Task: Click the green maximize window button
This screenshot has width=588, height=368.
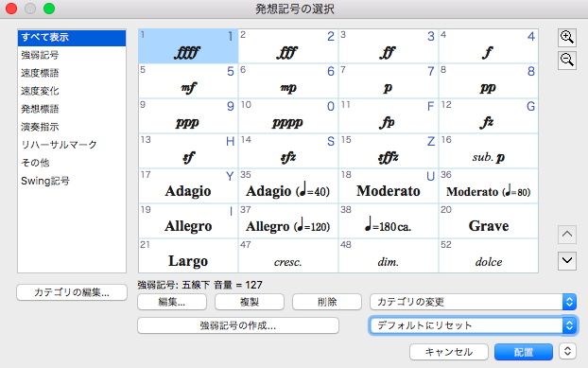Action: click(49, 9)
